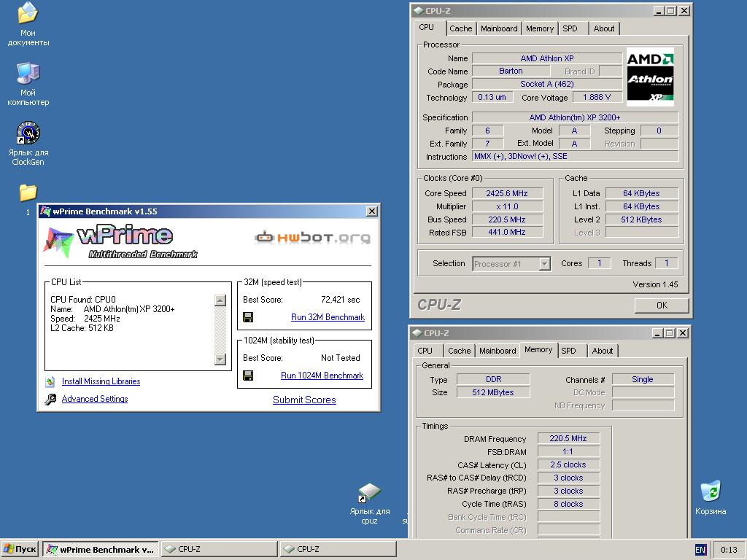
Task: Open Cache tab in bottom CPU-Z
Action: pos(460,351)
